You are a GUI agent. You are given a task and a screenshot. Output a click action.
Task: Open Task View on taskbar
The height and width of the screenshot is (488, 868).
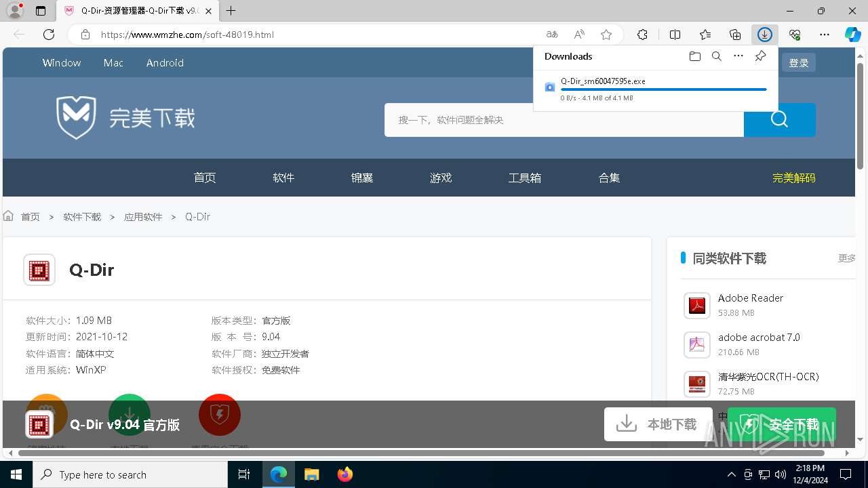[x=244, y=474]
